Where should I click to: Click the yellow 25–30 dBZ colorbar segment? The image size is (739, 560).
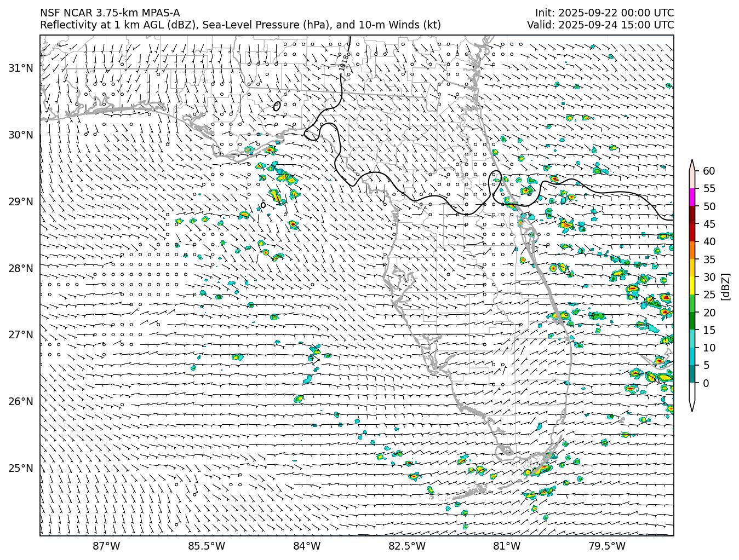(x=692, y=286)
